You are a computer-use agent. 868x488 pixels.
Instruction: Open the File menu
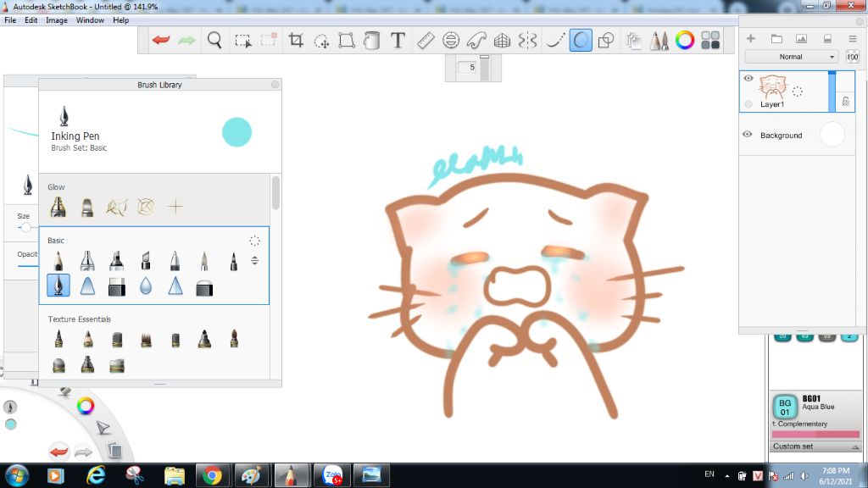(x=10, y=20)
